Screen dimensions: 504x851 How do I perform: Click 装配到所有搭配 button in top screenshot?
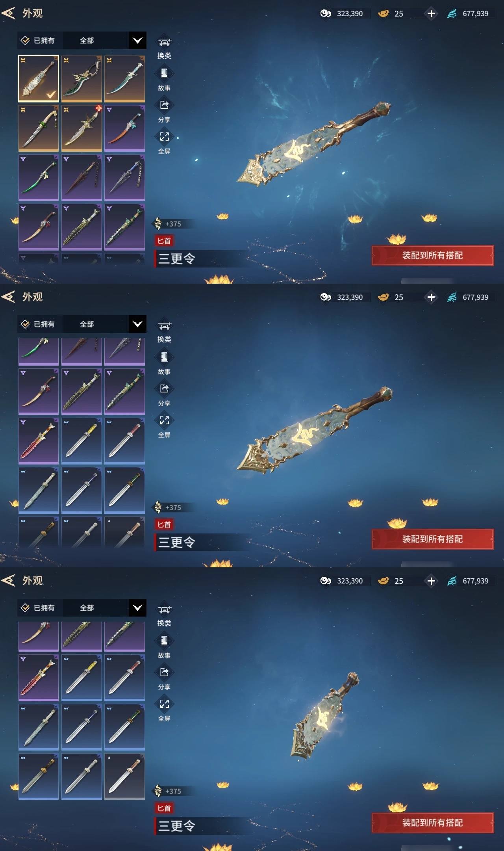(432, 255)
